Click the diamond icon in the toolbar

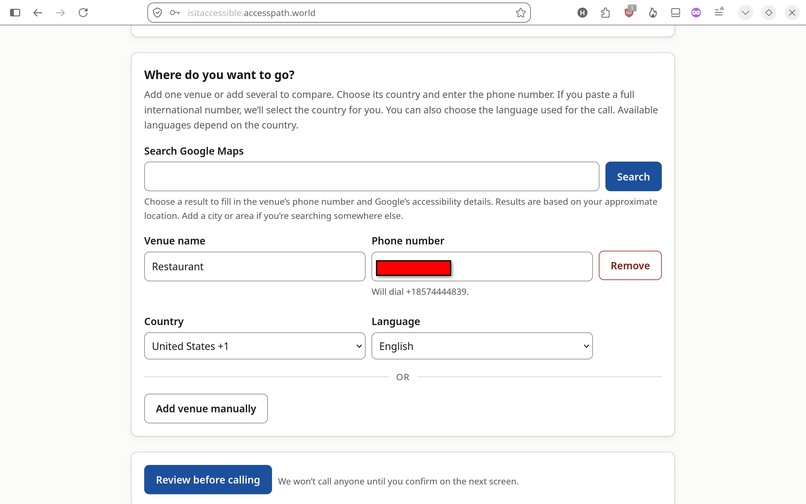768,13
